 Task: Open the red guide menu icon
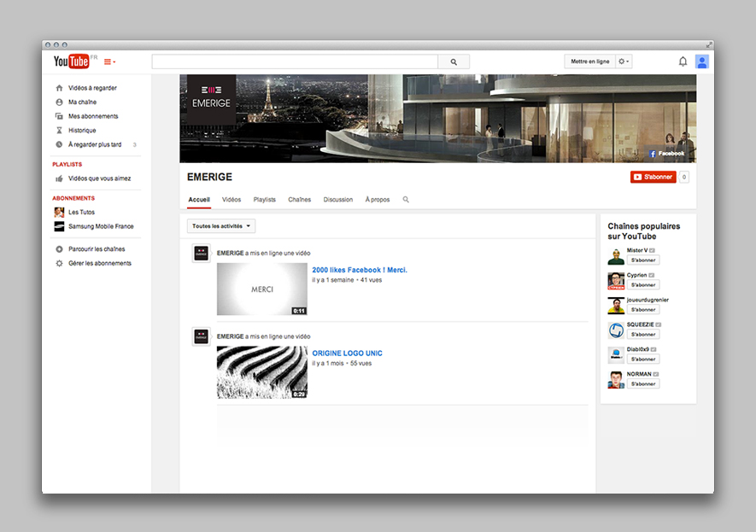click(109, 61)
